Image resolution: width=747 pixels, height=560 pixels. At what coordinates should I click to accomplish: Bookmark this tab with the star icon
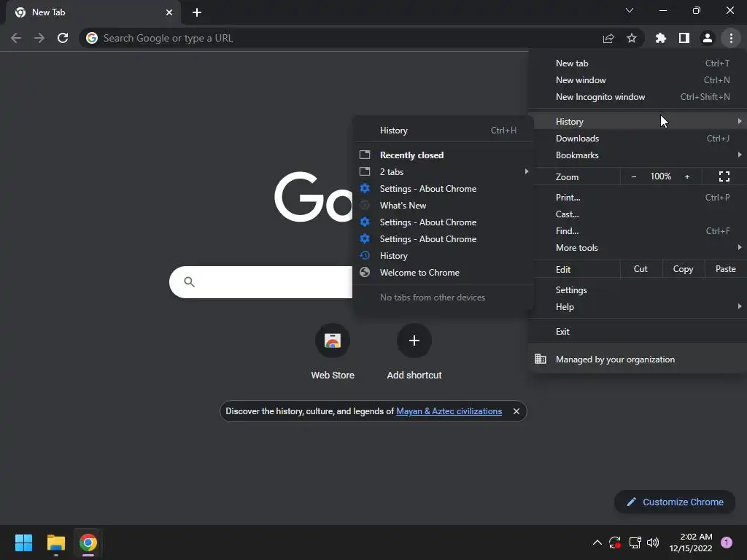pyautogui.click(x=632, y=38)
